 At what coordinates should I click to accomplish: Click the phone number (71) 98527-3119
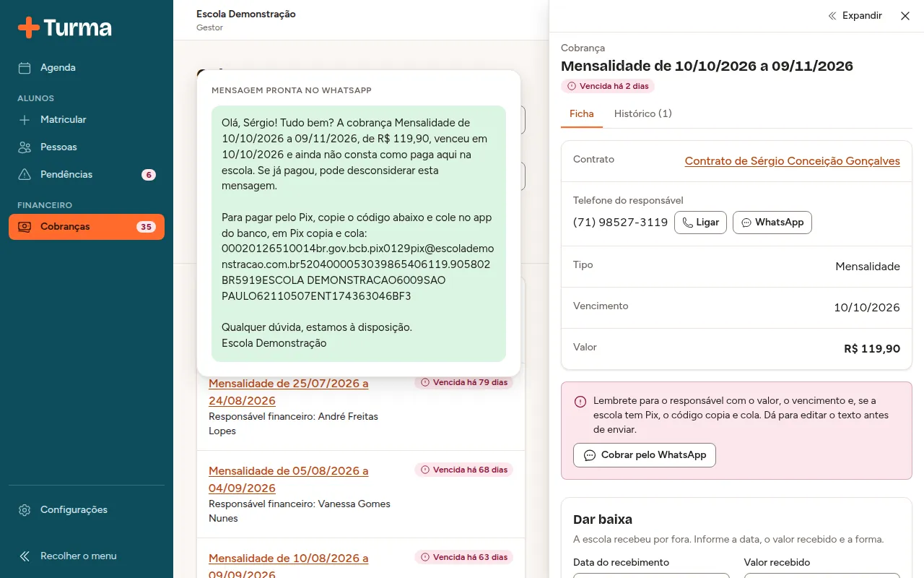click(621, 223)
